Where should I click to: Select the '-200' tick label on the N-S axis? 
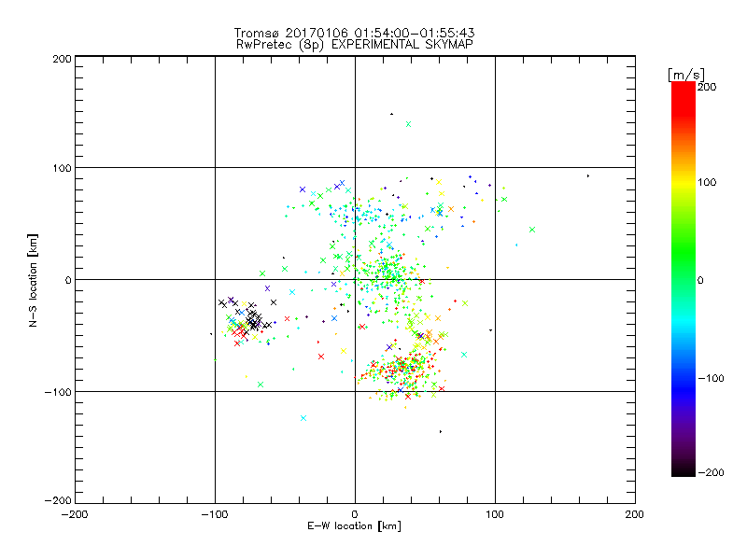click(x=58, y=500)
